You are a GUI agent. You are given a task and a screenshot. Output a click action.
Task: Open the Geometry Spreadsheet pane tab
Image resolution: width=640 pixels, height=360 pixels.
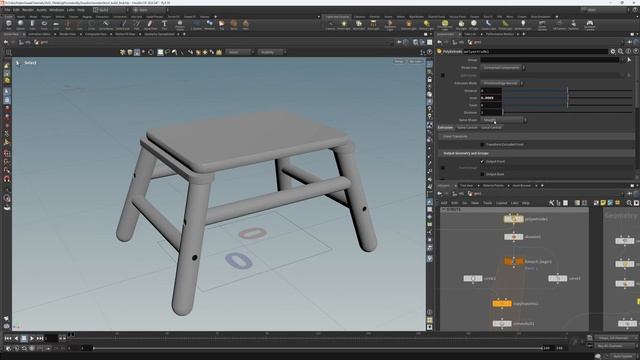[x=159, y=34]
